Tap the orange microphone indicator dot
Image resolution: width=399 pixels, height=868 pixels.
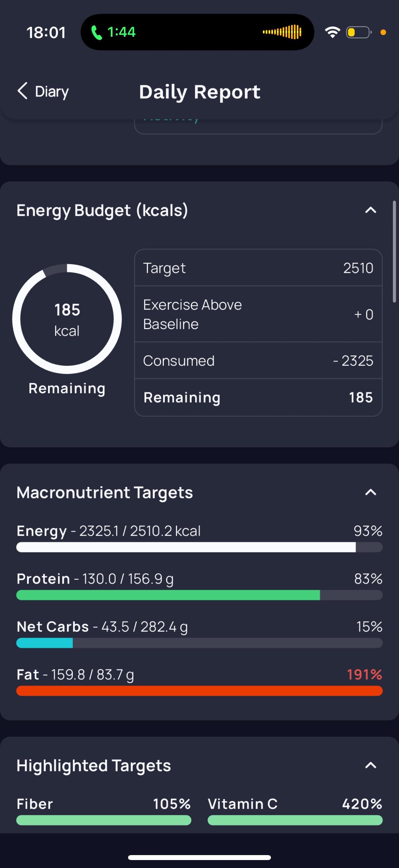pyautogui.click(x=383, y=32)
